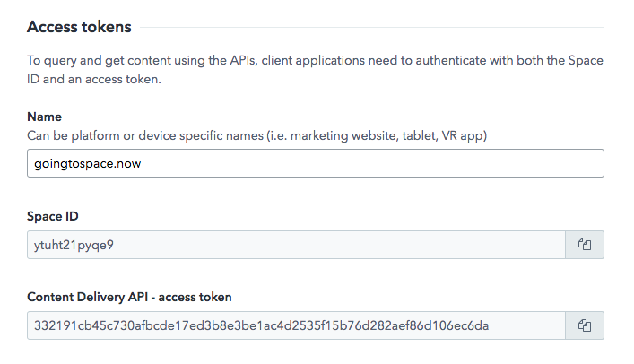Click the Space ID label

point(53,216)
